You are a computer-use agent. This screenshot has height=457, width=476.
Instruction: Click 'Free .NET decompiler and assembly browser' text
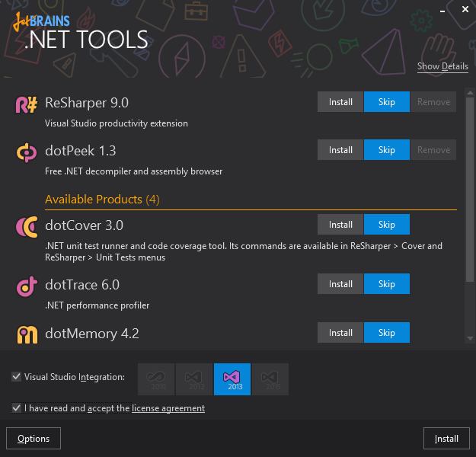[x=133, y=171]
